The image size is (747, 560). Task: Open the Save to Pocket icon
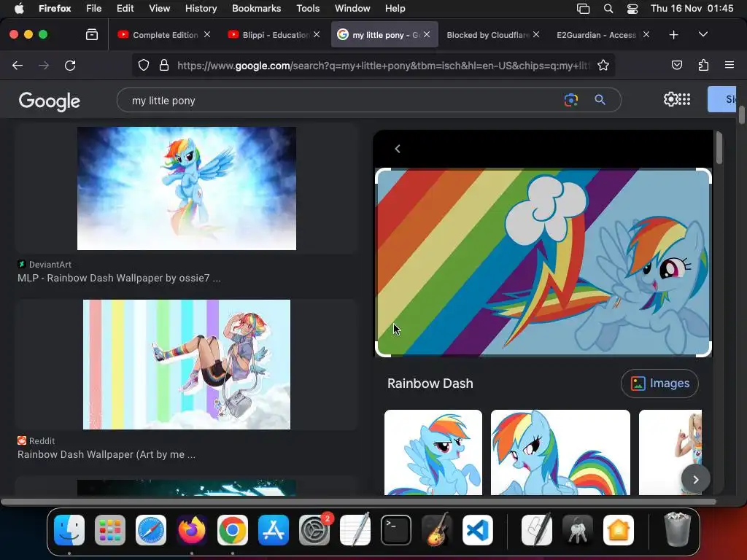click(x=676, y=65)
